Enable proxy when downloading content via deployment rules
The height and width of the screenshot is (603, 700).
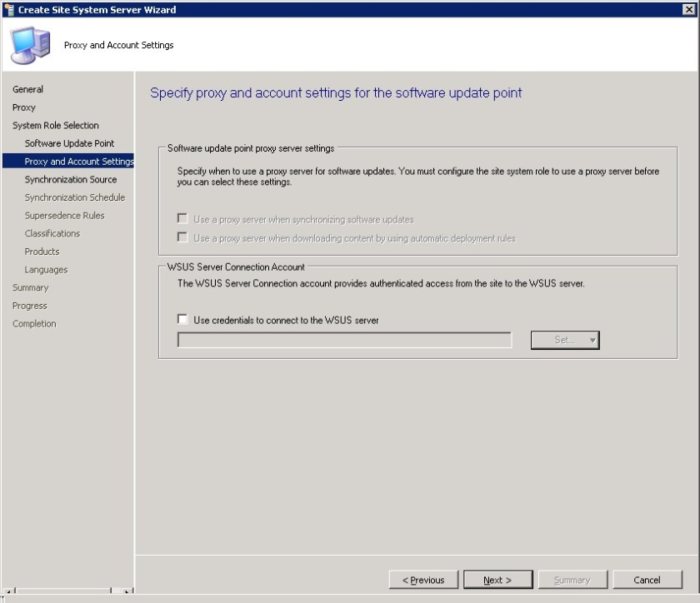pyautogui.click(x=182, y=235)
